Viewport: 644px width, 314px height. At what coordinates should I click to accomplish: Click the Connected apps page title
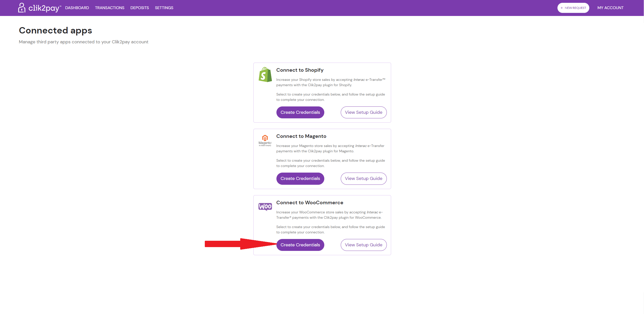(x=55, y=30)
